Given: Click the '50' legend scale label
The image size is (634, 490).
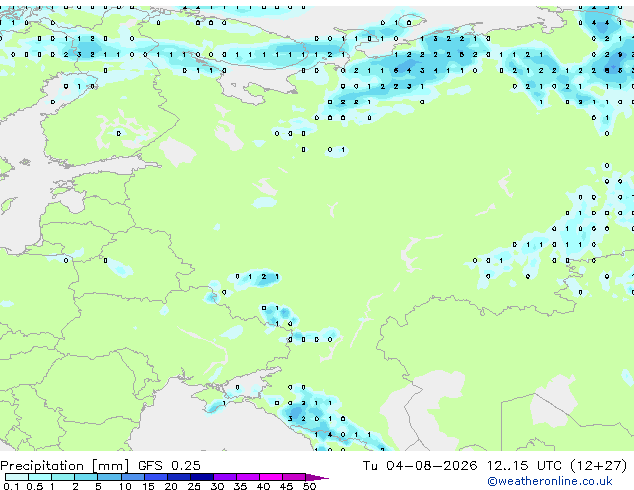Looking at the screenshot, I should pos(309,486).
